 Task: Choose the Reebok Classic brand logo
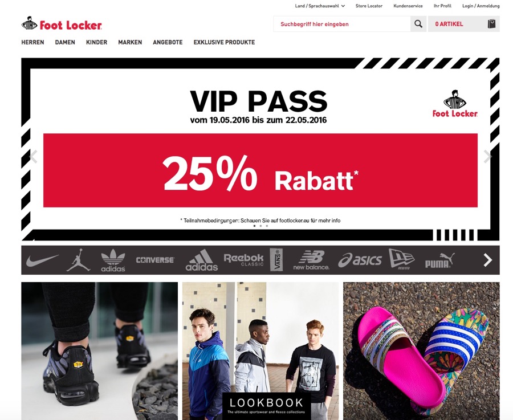(243, 260)
